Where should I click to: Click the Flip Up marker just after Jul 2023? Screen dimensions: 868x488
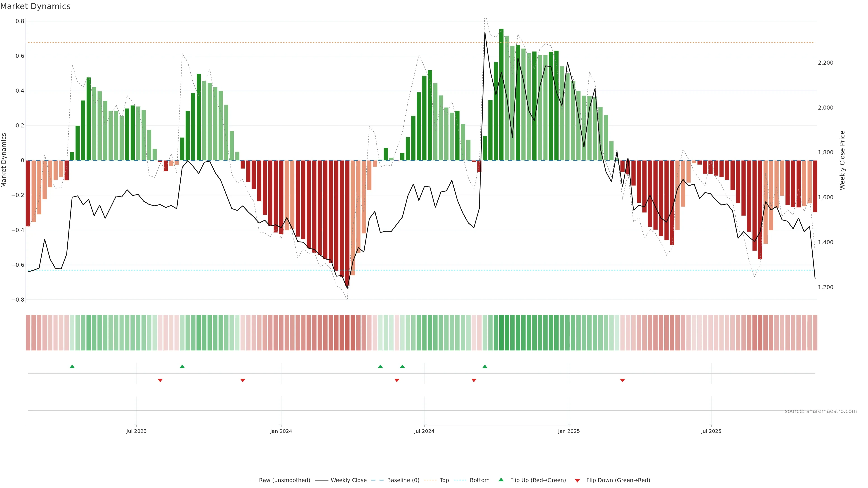[x=182, y=366]
